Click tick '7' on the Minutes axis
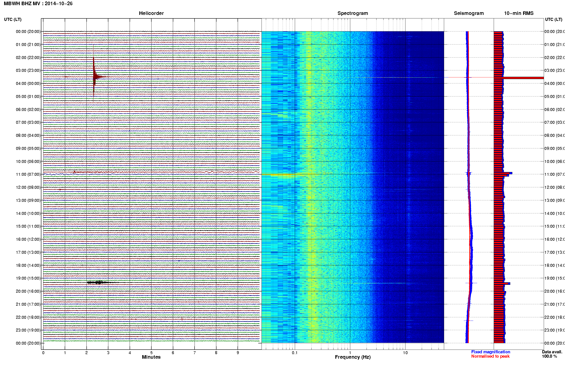 point(195,353)
